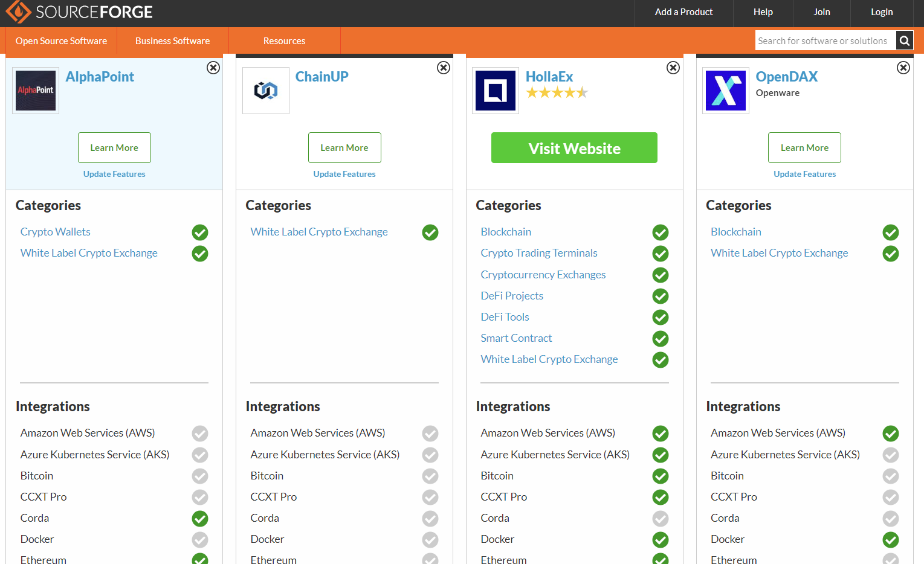
Task: Click AlphaPoint Docker grey checkmark
Action: (200, 540)
